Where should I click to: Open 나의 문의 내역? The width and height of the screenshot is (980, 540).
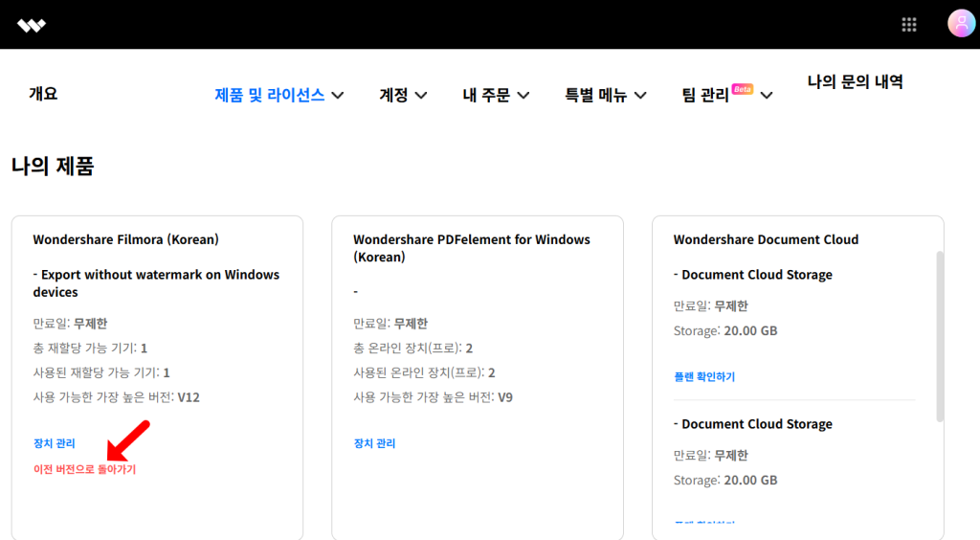855,82
